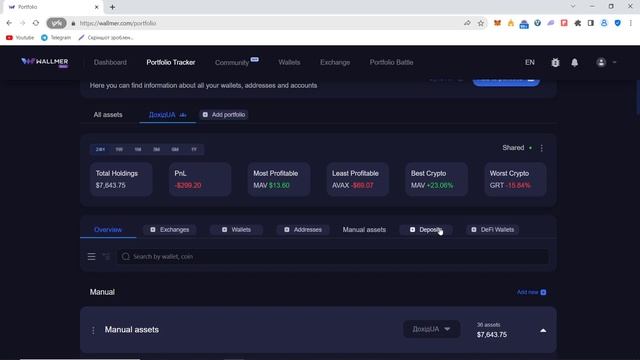Click the Deposits button
Viewport: 640px width, 360px height.
426,230
